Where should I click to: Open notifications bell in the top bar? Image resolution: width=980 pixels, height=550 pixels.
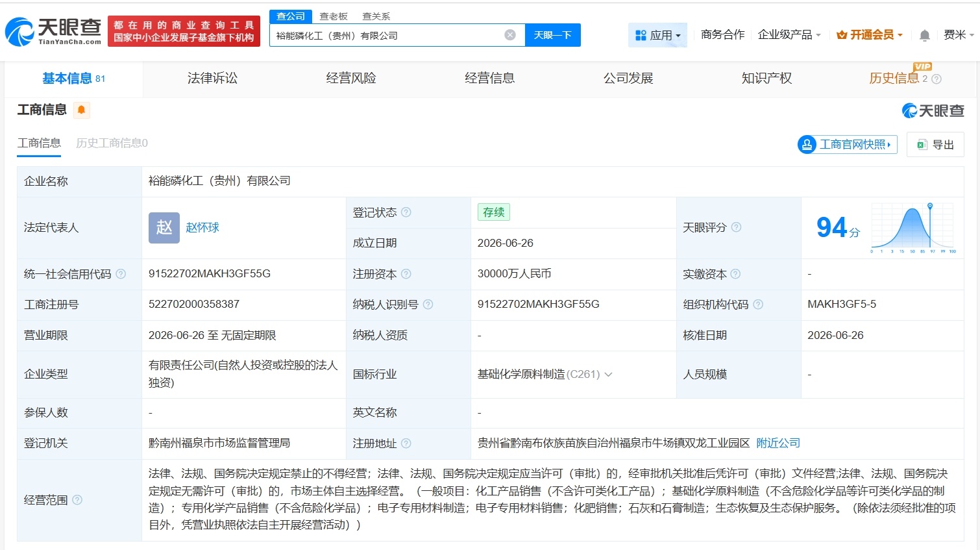coord(925,36)
